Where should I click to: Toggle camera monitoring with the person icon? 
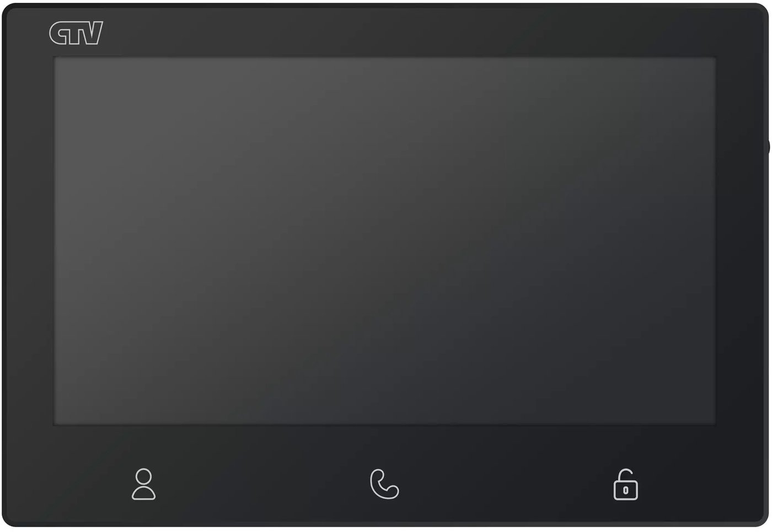(143, 484)
